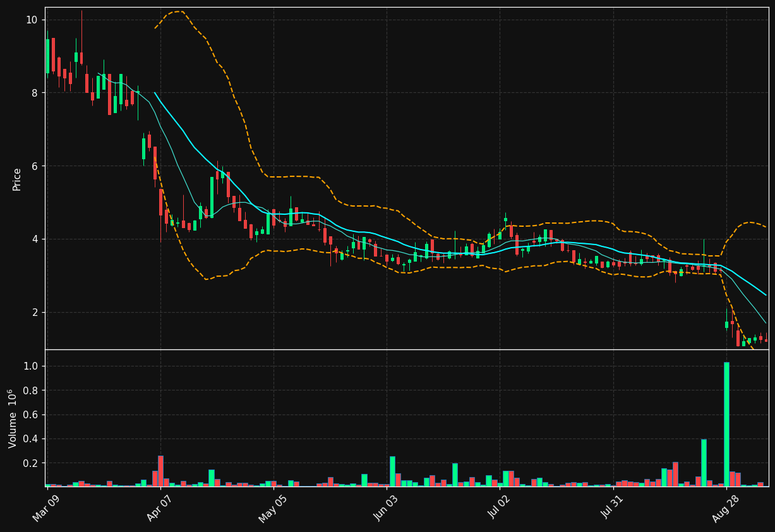Click the price tick label 10
Viewport: 775px width, 532px height.
point(32,20)
